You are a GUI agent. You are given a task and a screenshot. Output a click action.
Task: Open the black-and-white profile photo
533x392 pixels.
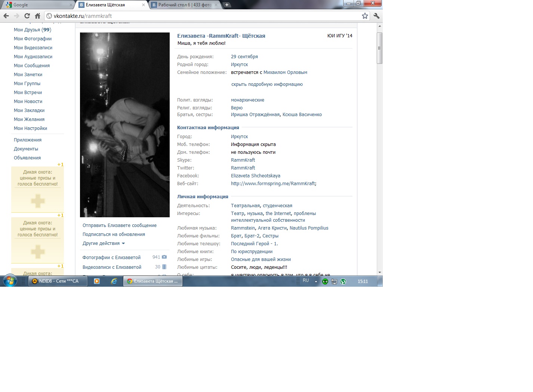125,125
